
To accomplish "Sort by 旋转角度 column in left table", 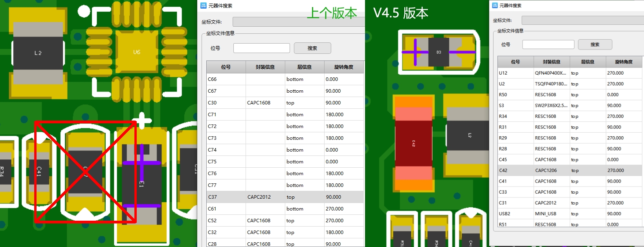I will (x=344, y=67).
